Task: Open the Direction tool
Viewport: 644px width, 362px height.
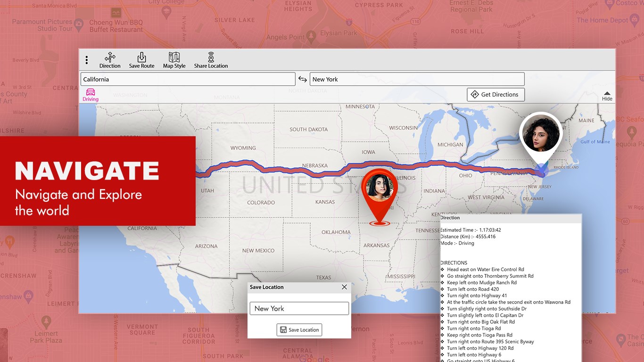Action: pos(110,60)
